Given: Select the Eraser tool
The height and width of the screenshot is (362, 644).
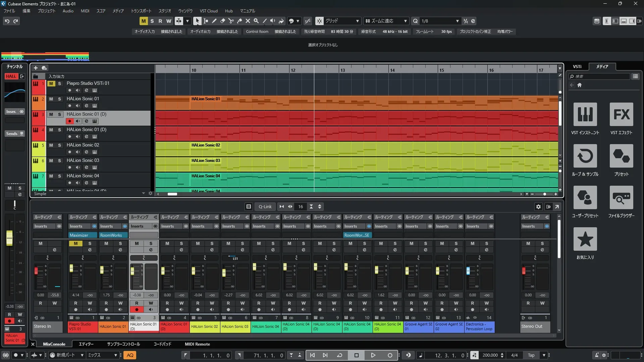Looking at the screenshot, I should tap(222, 21).
